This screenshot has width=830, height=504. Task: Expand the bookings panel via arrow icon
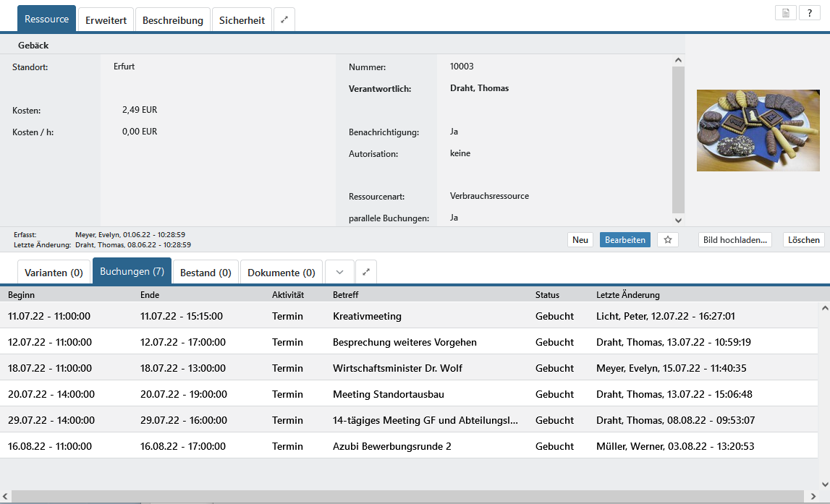pos(366,273)
